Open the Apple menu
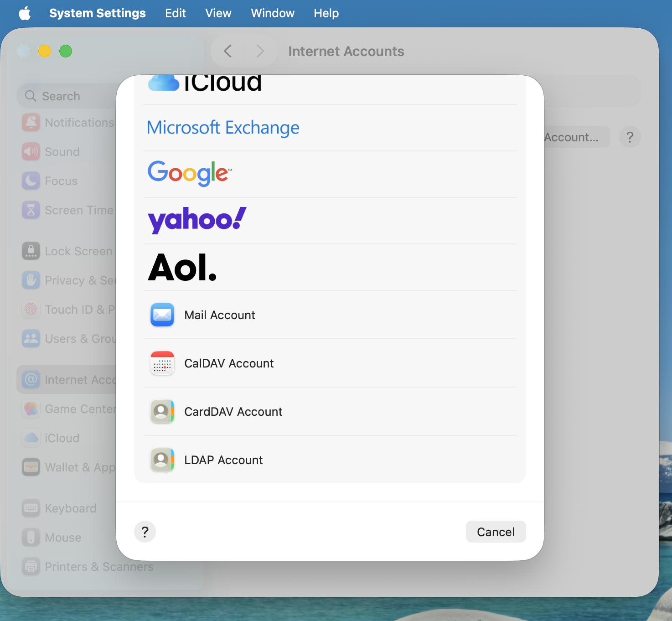This screenshot has height=621, width=672. 25,13
